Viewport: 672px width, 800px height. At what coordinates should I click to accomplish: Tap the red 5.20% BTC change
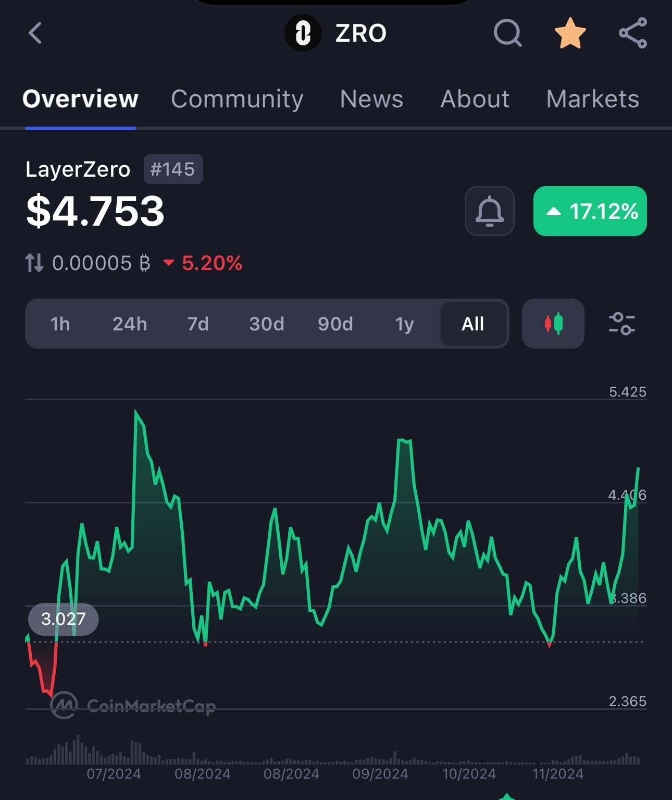coord(203,263)
